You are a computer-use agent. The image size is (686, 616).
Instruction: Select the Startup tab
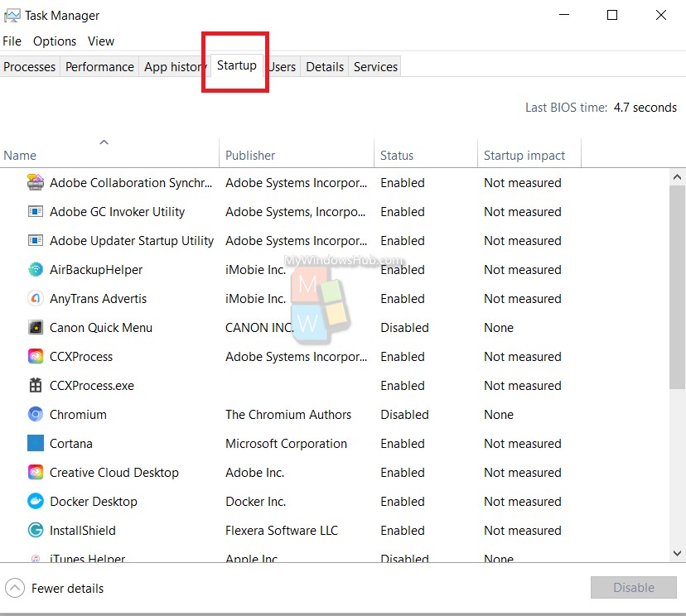(237, 65)
